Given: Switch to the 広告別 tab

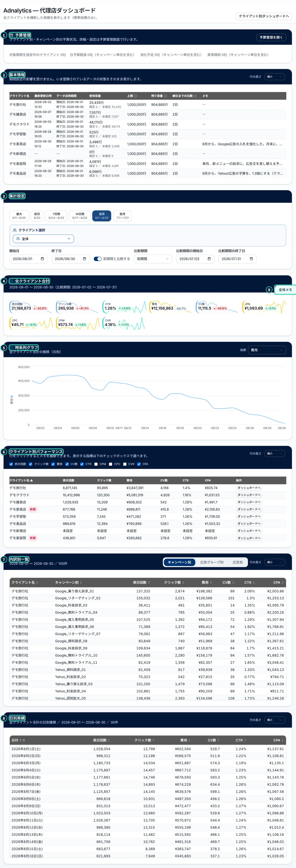Looking at the screenshot, I should pos(238,562).
